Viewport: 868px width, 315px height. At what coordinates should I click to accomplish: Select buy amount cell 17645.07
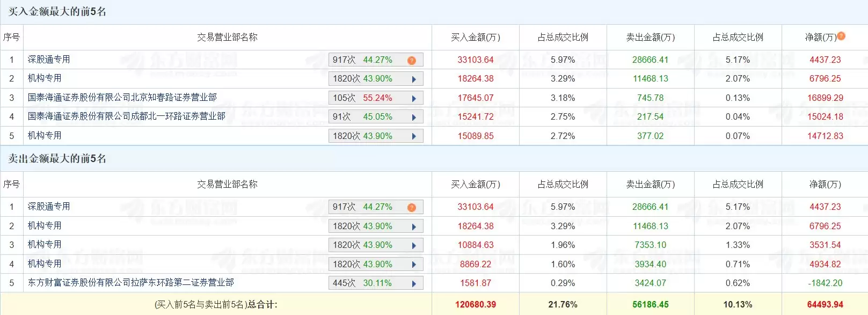(476, 98)
